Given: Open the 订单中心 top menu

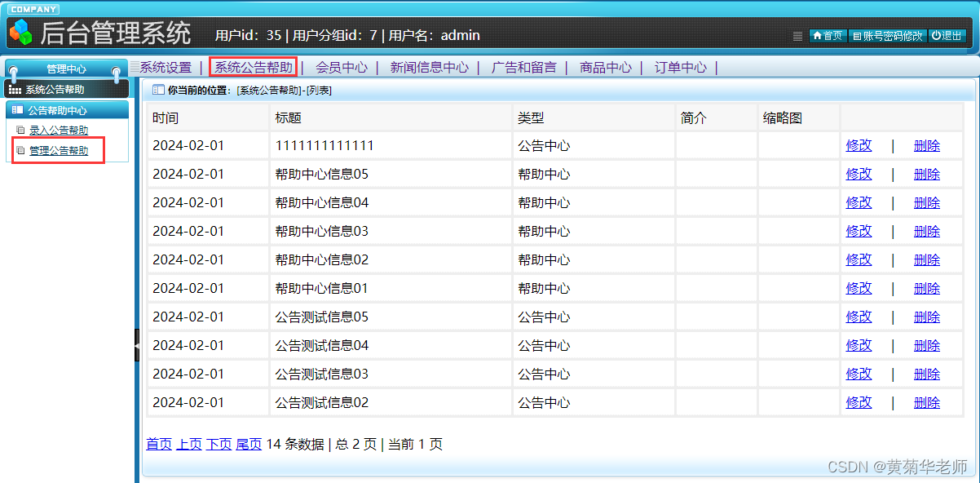Looking at the screenshot, I should [x=681, y=68].
